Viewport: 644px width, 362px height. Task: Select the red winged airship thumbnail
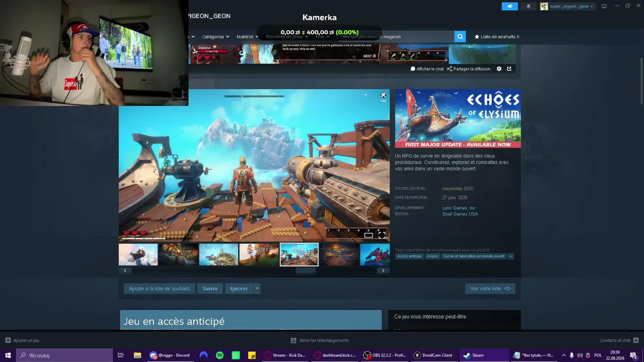pyautogui.click(x=375, y=254)
